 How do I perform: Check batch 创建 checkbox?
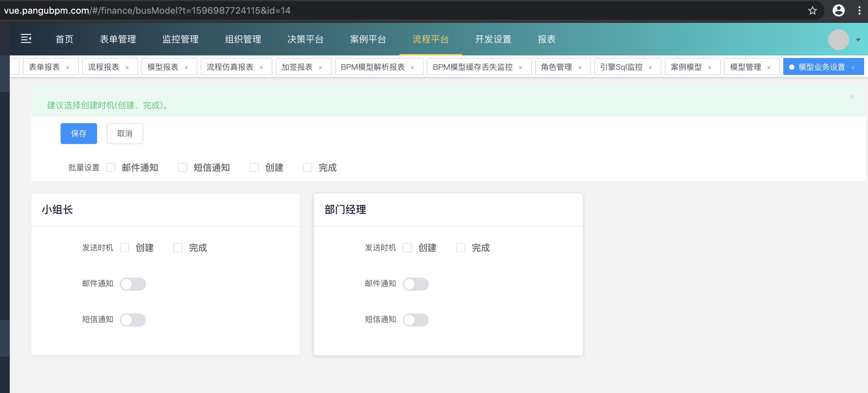(254, 167)
